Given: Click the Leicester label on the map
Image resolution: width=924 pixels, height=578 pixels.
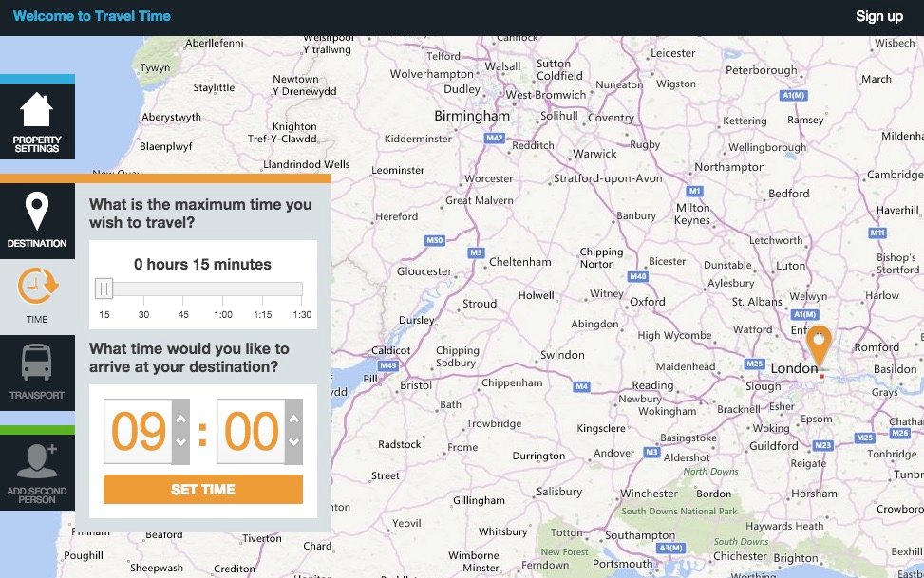Looking at the screenshot, I should [673, 53].
